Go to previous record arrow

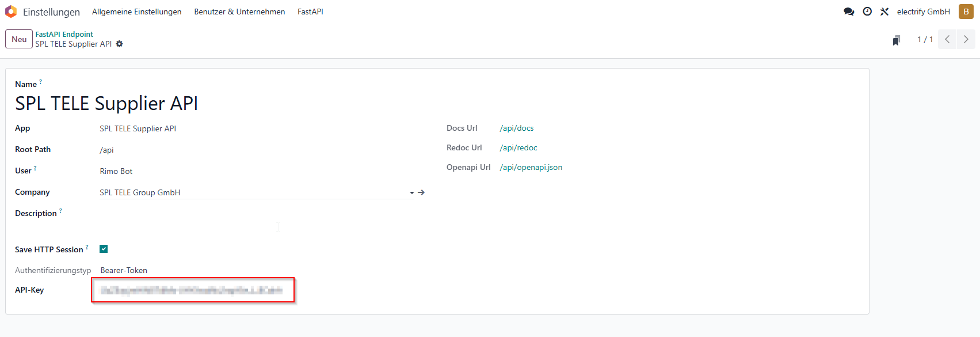pyautogui.click(x=947, y=39)
